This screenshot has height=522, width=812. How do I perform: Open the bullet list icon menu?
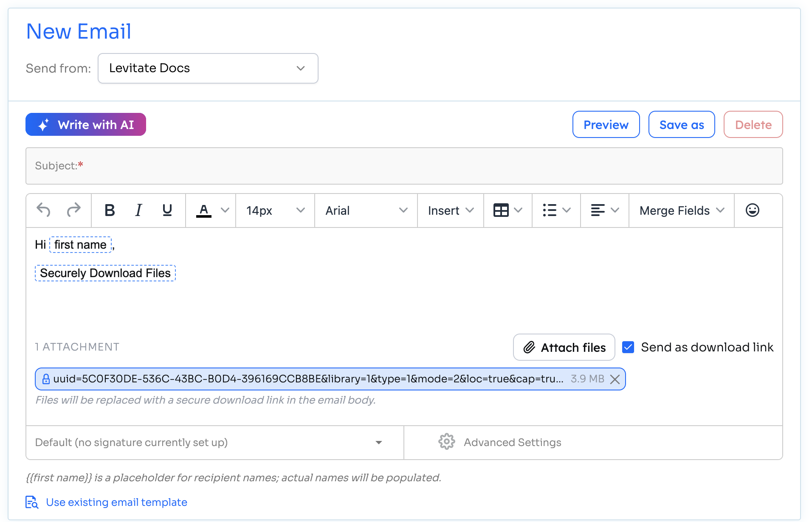[x=556, y=210]
